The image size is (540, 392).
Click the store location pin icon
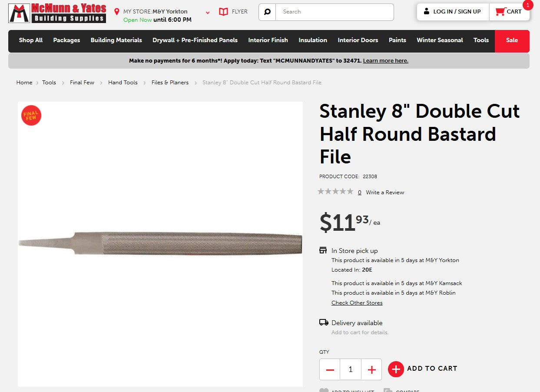116,11
